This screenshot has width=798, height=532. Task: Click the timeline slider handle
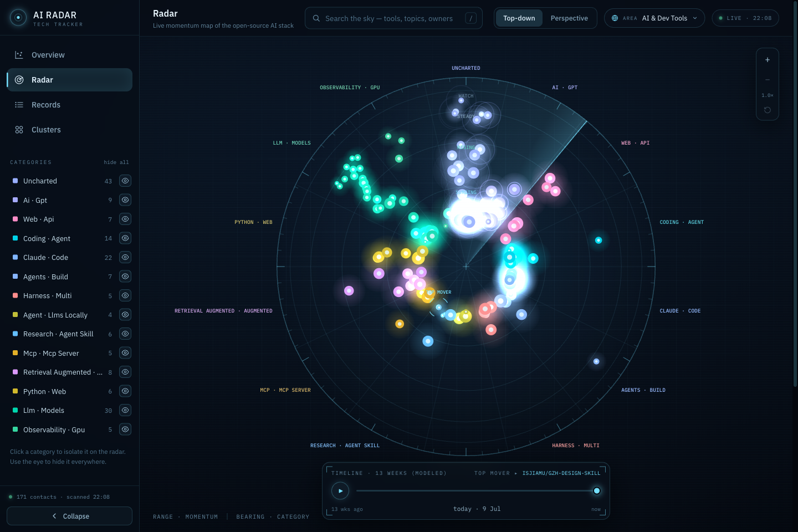click(x=597, y=490)
